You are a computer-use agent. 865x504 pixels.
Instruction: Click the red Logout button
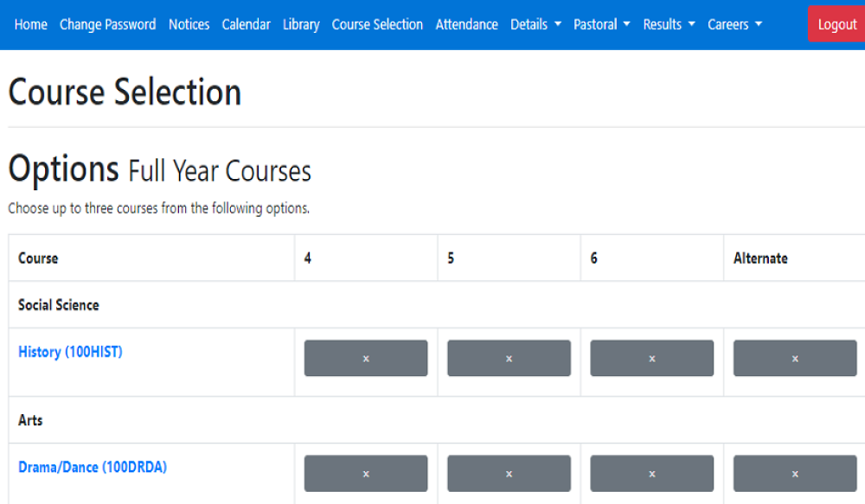point(836,24)
